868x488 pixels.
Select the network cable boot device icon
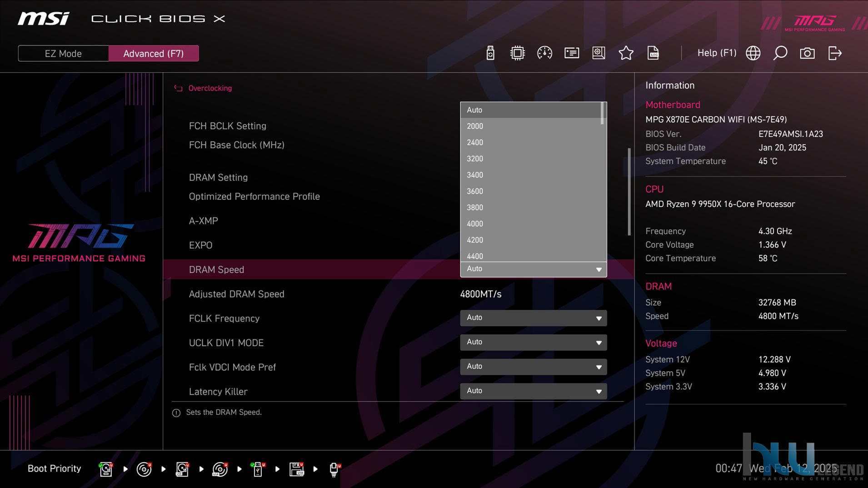point(334,469)
